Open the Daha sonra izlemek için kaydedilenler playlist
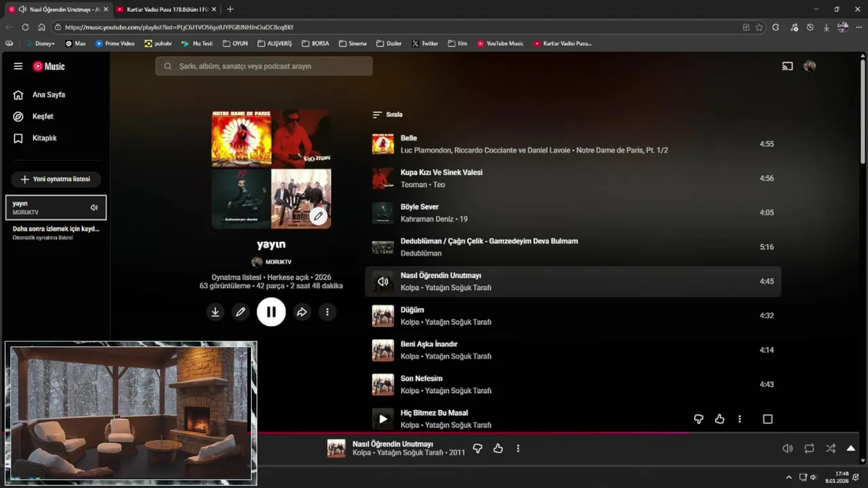 click(x=56, y=232)
